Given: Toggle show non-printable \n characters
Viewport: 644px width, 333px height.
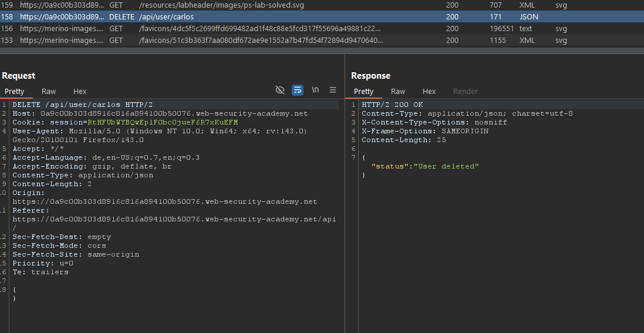Looking at the screenshot, I should pos(315,90).
